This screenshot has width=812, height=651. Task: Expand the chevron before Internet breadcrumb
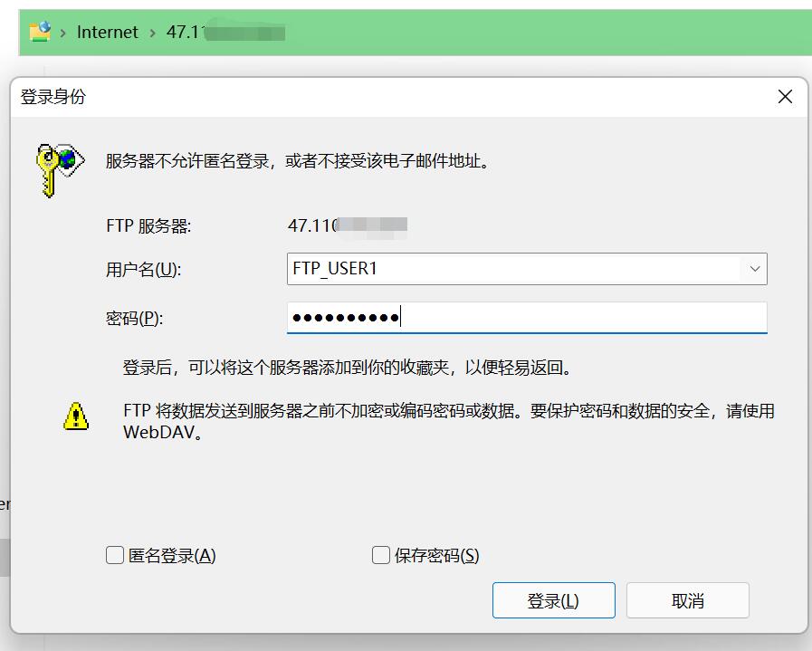click(x=63, y=33)
